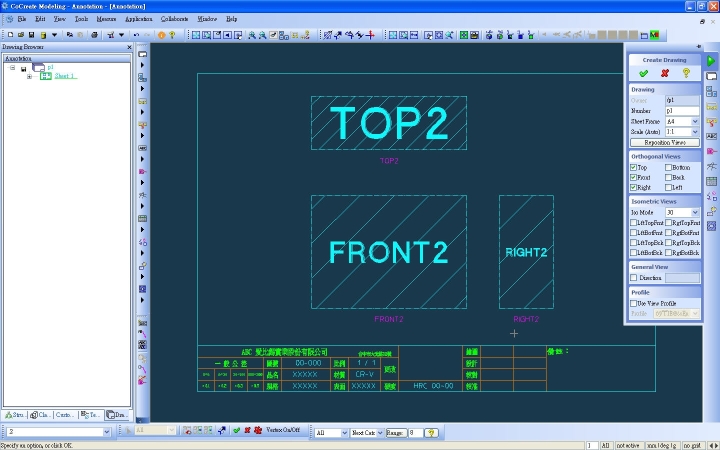Uncheck the Right orthogonal view

[634, 187]
